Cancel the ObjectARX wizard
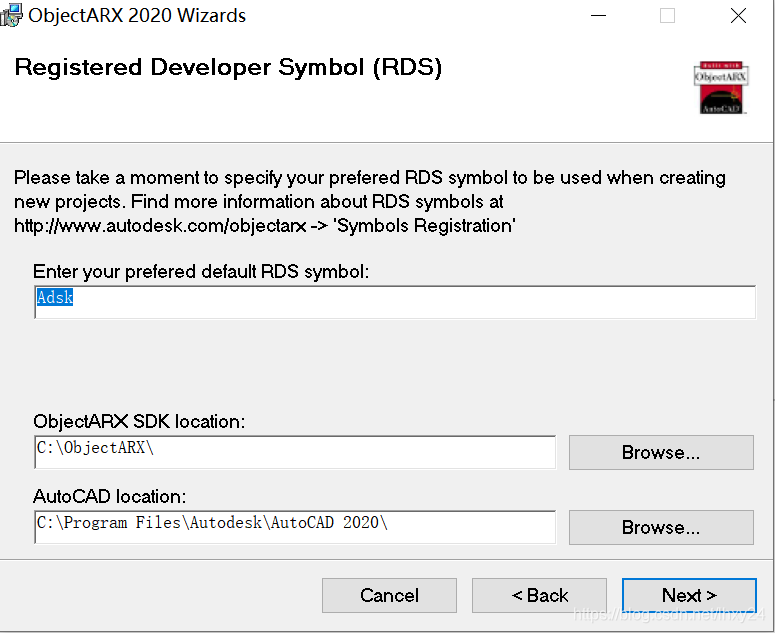 tap(389, 595)
